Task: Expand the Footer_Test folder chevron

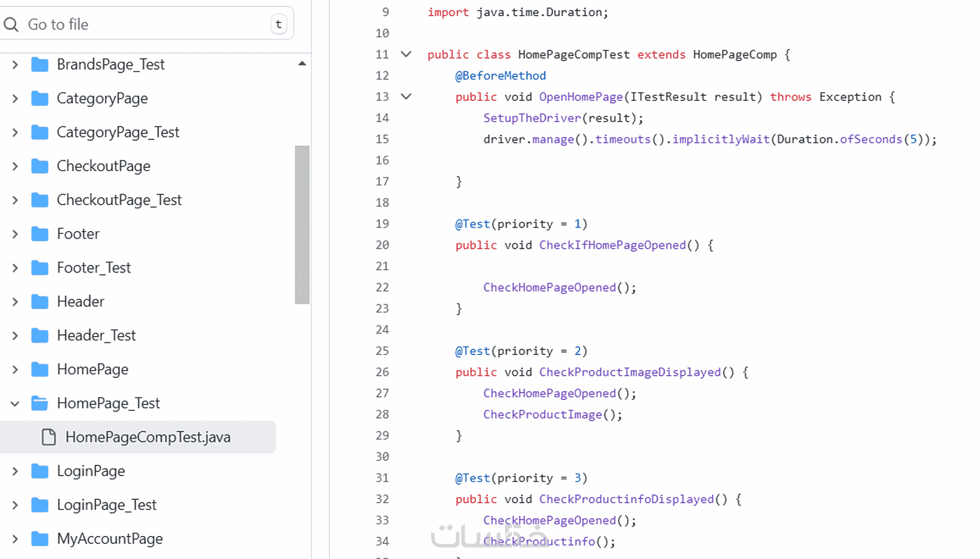Action: point(15,268)
